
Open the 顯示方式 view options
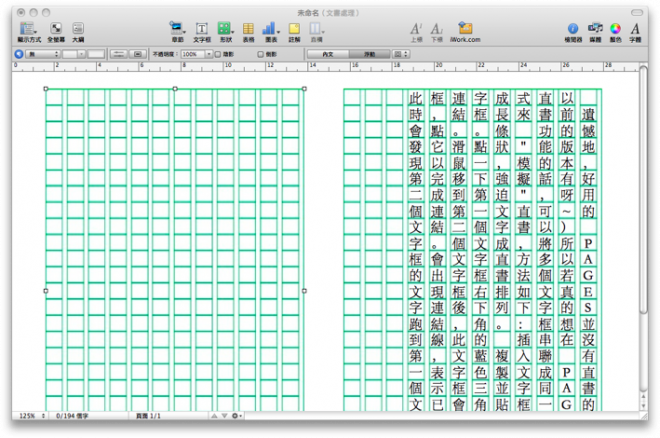[x=28, y=29]
